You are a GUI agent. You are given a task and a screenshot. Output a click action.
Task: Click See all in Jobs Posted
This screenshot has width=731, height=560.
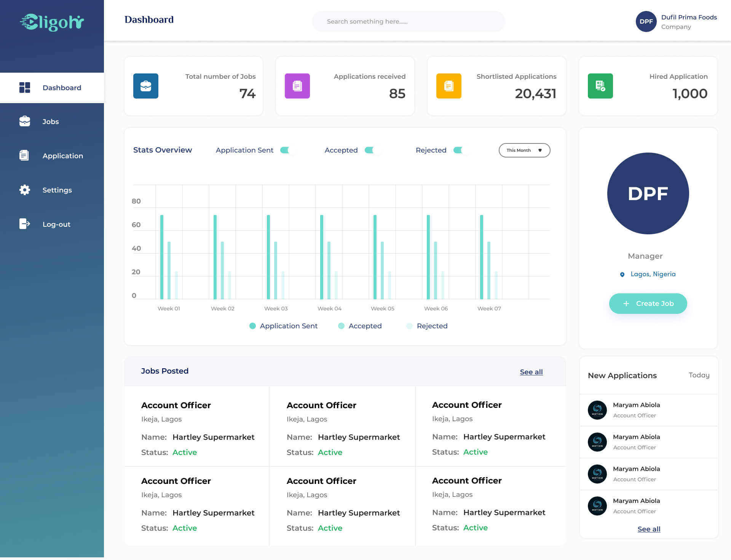[531, 372]
